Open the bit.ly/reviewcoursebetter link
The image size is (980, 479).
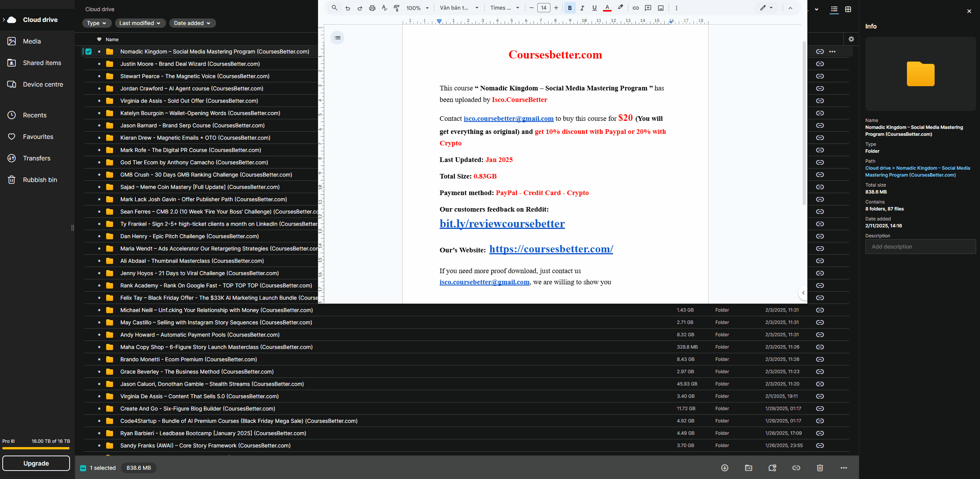502,224
